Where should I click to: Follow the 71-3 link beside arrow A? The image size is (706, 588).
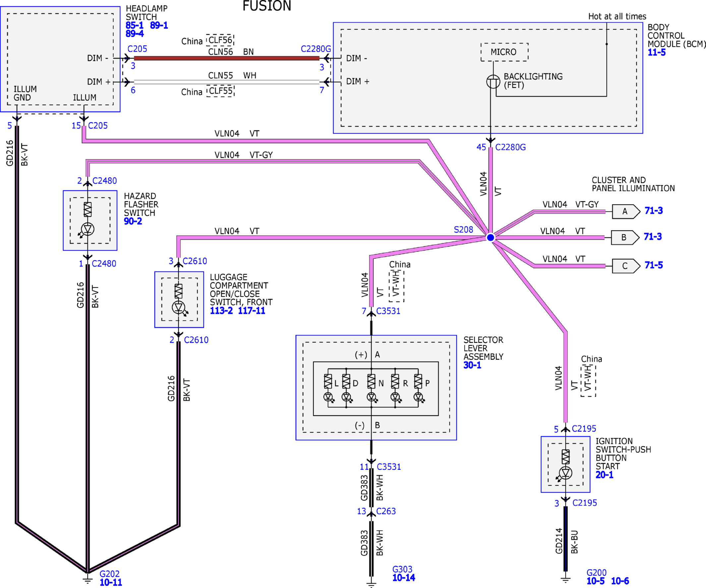[x=654, y=210]
